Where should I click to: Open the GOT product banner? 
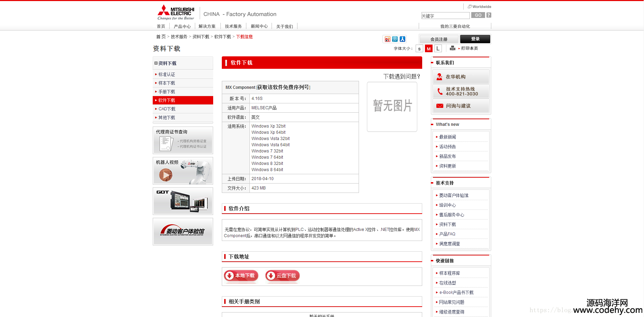pyautogui.click(x=183, y=201)
